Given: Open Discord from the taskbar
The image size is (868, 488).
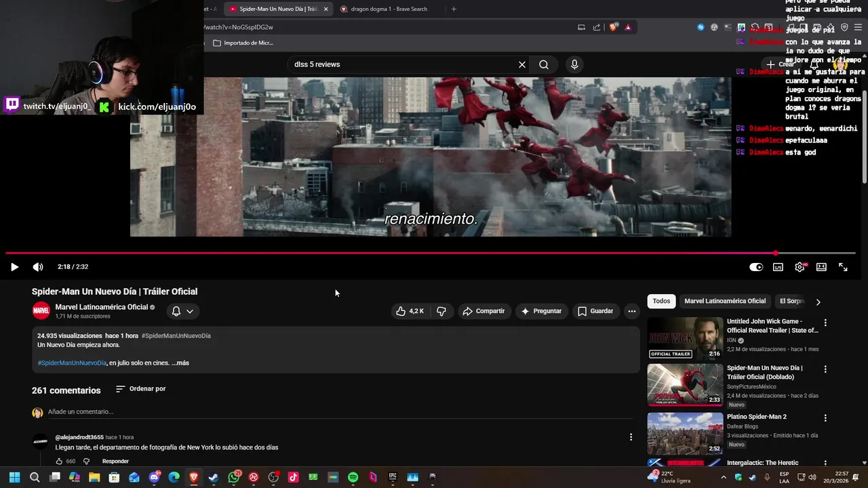Looking at the screenshot, I should tap(154, 477).
